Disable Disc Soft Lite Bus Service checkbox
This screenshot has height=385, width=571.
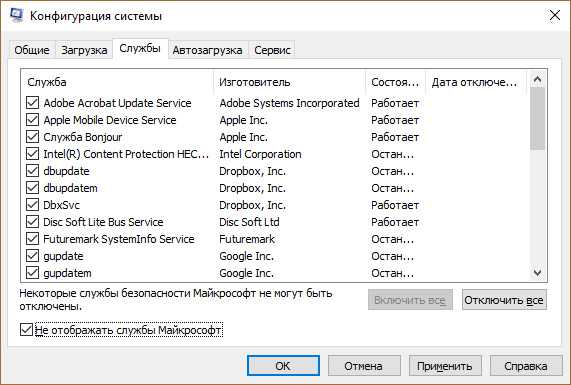click(32, 222)
